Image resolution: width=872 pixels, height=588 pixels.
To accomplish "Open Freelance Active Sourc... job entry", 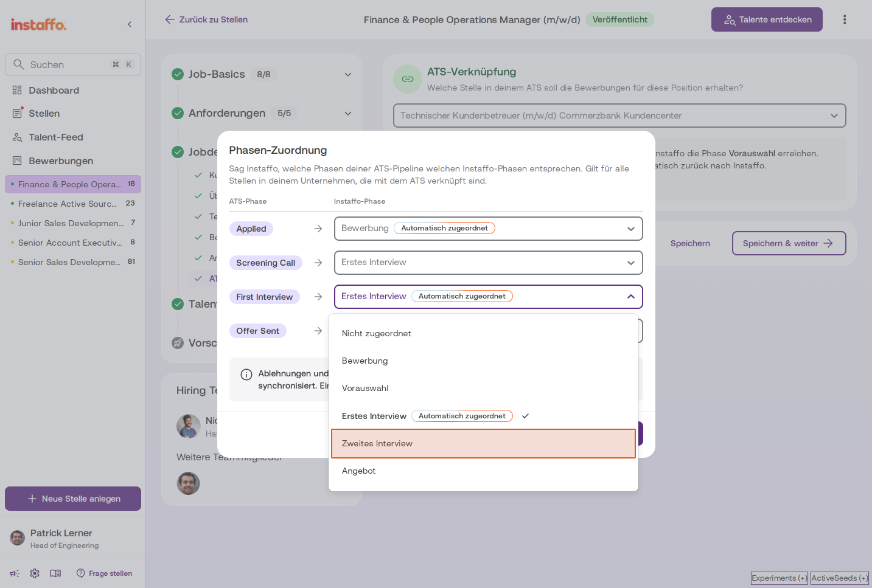I will [x=73, y=204].
